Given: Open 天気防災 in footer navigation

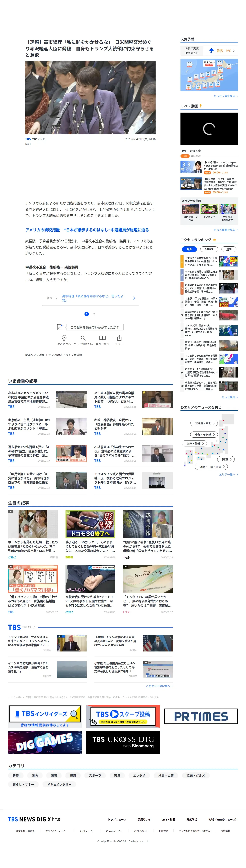Looking at the screenshot, I should tap(192, 820).
